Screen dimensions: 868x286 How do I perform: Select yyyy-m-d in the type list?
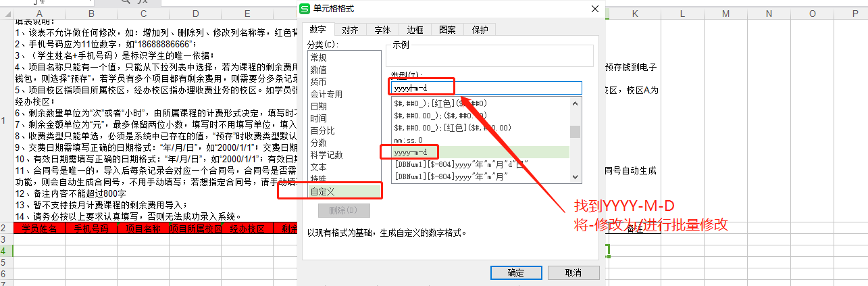[x=480, y=152]
